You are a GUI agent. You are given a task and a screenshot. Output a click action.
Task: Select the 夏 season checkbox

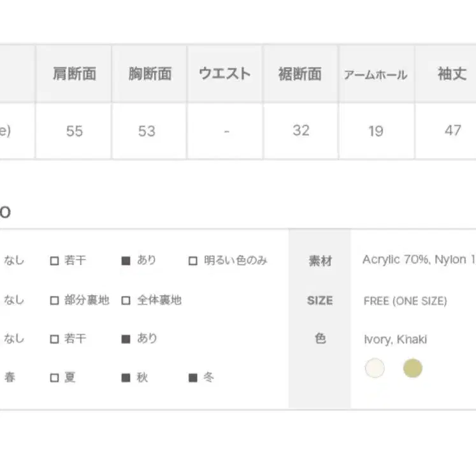pyautogui.click(x=55, y=378)
